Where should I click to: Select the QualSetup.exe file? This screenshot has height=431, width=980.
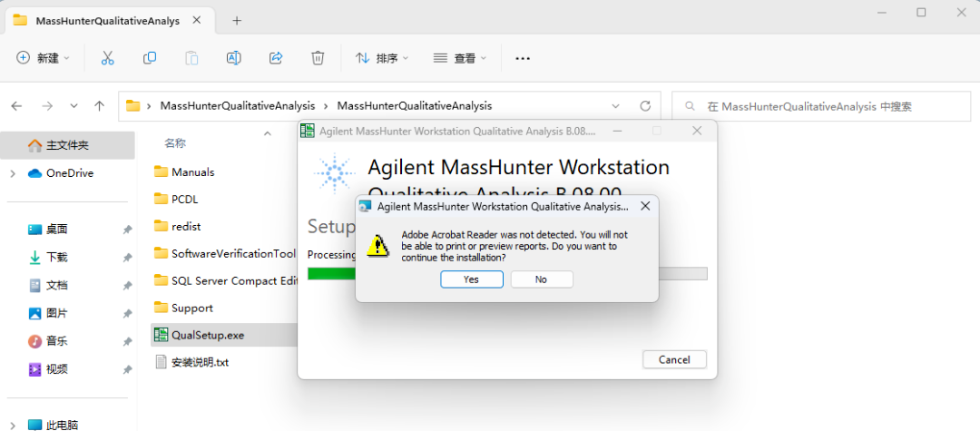224,336
